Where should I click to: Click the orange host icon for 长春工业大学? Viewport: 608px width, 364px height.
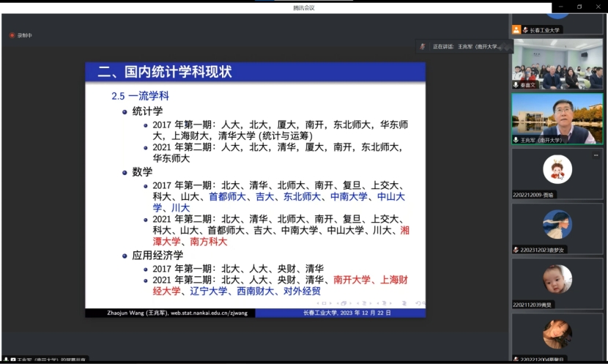pyautogui.click(x=516, y=30)
